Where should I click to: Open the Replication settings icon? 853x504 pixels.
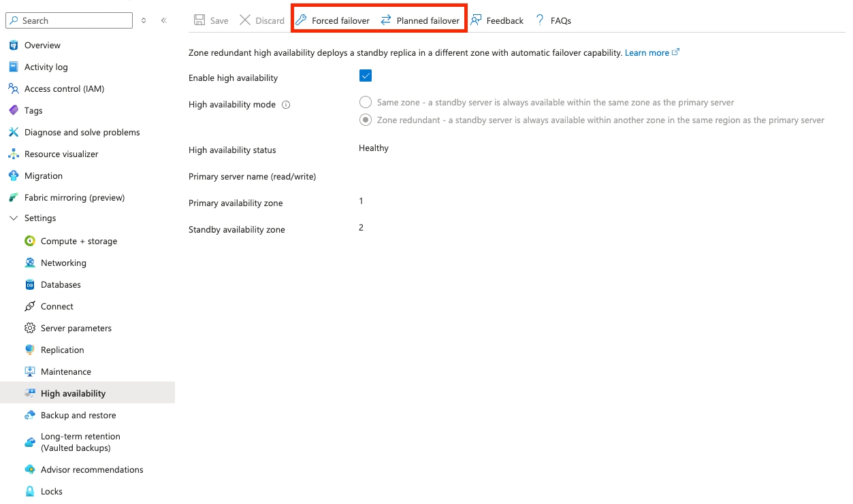click(x=29, y=350)
